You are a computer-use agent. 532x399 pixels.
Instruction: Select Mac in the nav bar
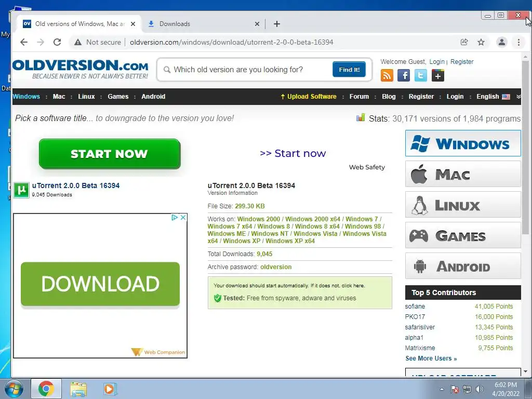click(59, 96)
